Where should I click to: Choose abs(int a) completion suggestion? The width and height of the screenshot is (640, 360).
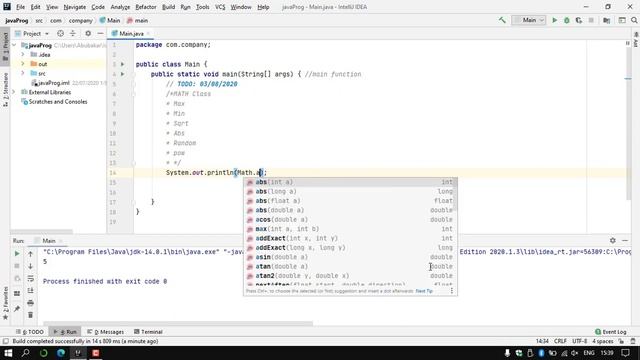(350, 182)
